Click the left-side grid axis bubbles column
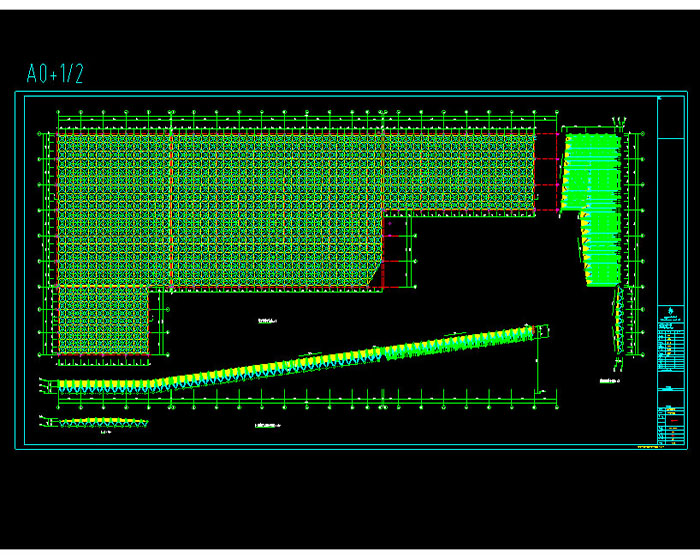Screen dimensions: 700x560 pyautogui.click(x=42, y=240)
